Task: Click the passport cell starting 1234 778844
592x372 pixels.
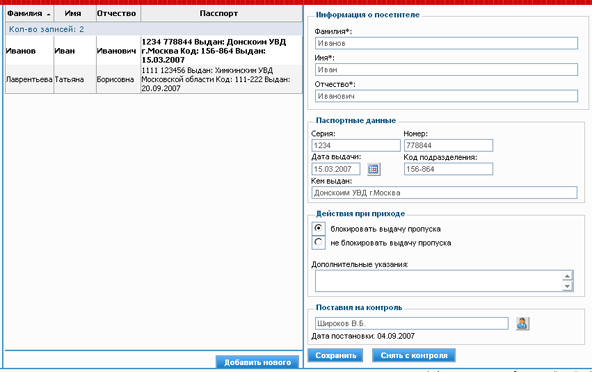Action: (x=222, y=51)
